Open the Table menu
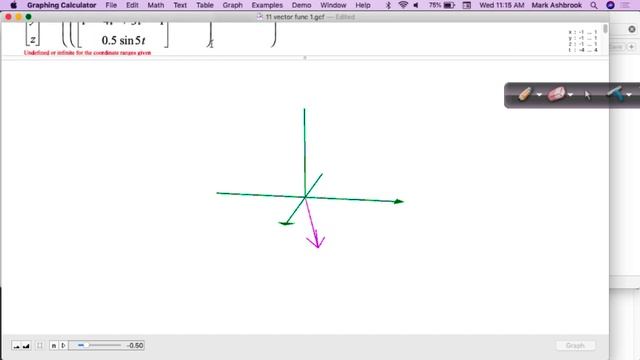This screenshot has height=360, width=640. [204, 5]
